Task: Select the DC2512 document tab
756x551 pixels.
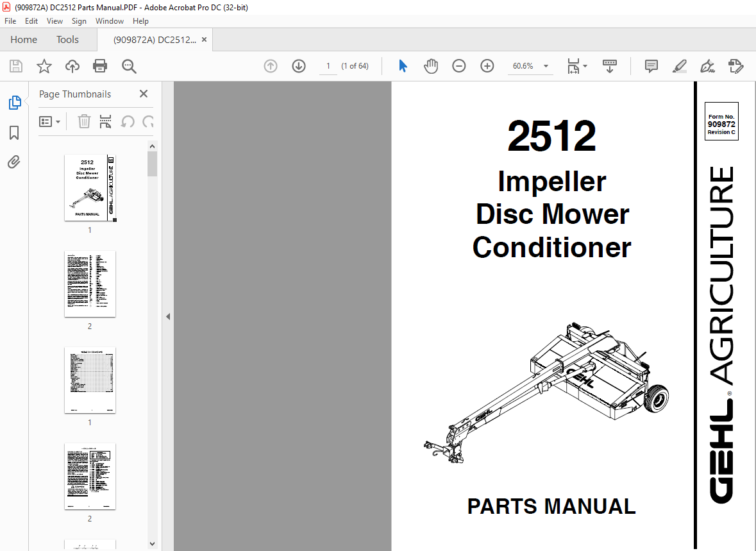Action: click(x=155, y=40)
